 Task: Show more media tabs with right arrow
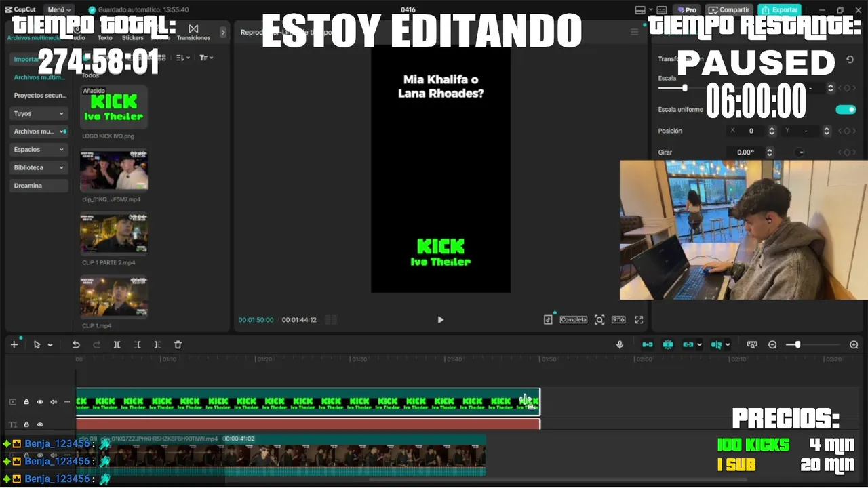point(223,32)
